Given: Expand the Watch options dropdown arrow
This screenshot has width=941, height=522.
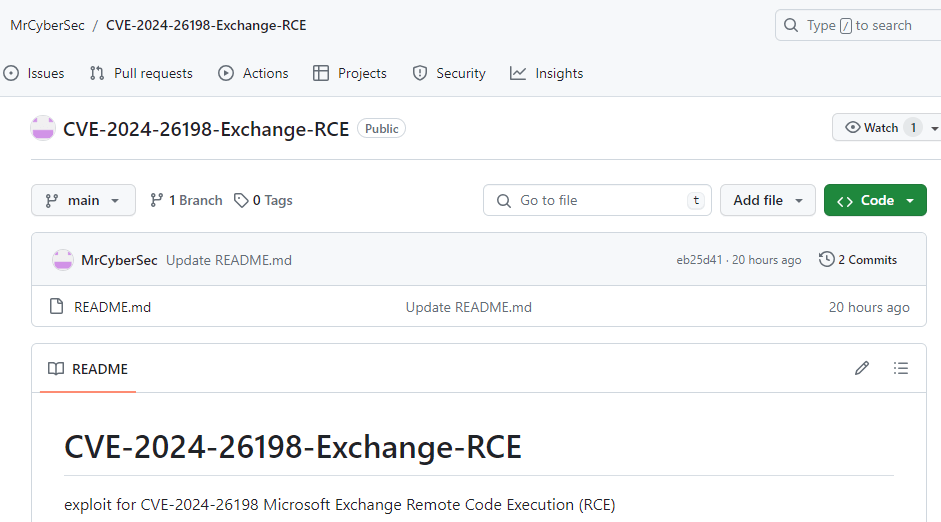Looking at the screenshot, I should [x=934, y=128].
